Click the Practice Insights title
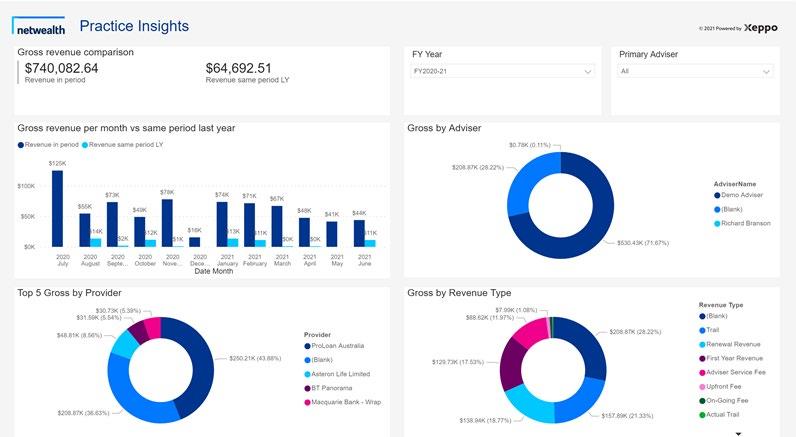The height and width of the screenshot is (437, 796). coord(134,26)
